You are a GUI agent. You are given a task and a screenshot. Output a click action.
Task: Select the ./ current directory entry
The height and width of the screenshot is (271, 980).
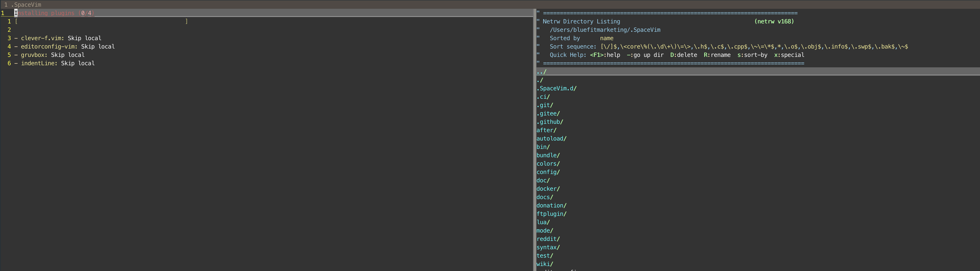tap(540, 80)
